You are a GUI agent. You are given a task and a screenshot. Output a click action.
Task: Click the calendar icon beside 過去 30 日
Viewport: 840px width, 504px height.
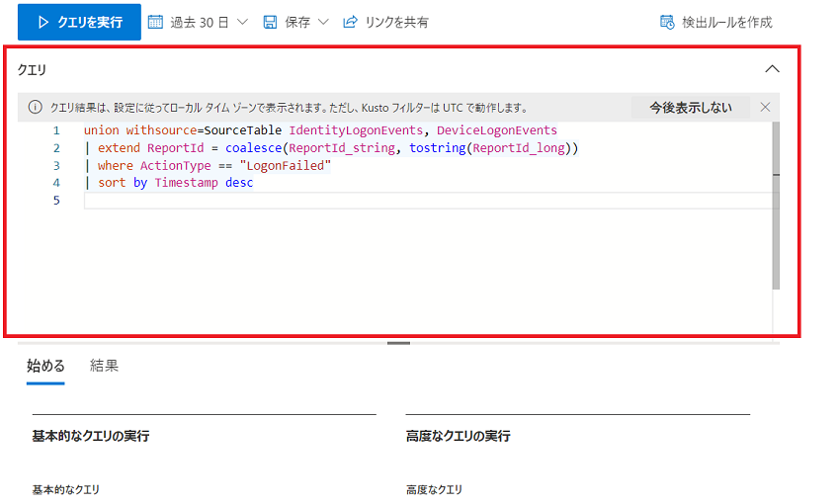point(155,22)
